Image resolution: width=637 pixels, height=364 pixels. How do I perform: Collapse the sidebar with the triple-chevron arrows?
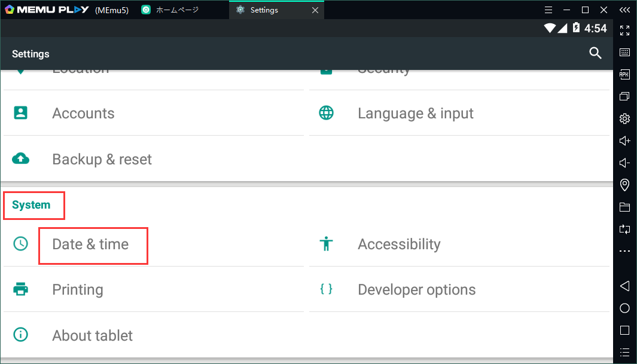[x=624, y=10]
